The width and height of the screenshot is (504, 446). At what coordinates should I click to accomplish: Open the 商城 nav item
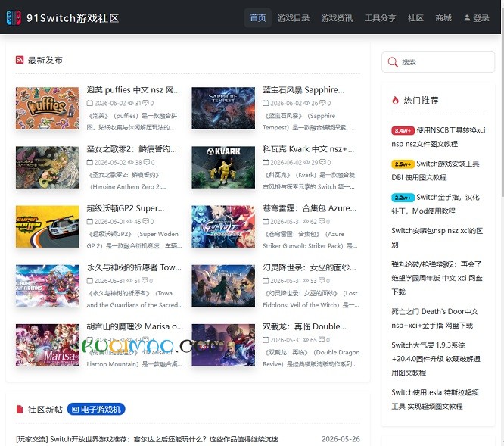pos(443,18)
